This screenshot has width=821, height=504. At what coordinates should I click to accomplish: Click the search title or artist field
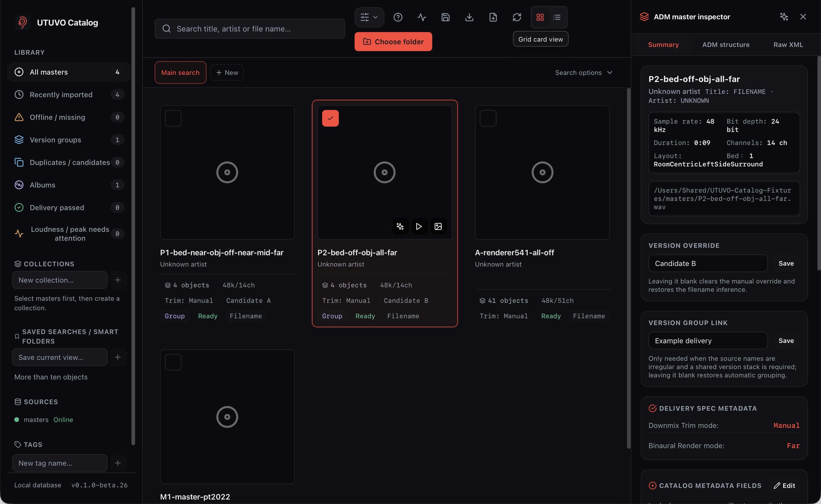pyautogui.click(x=250, y=29)
